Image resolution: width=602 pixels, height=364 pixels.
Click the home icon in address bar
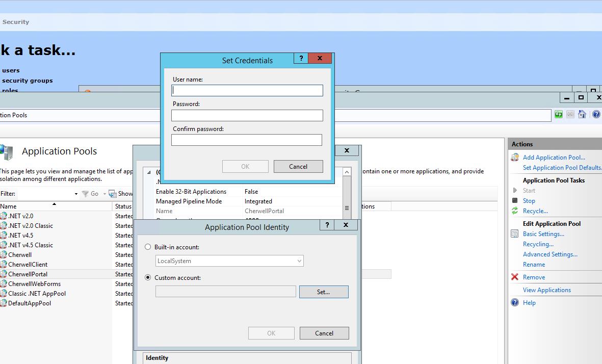(582, 115)
